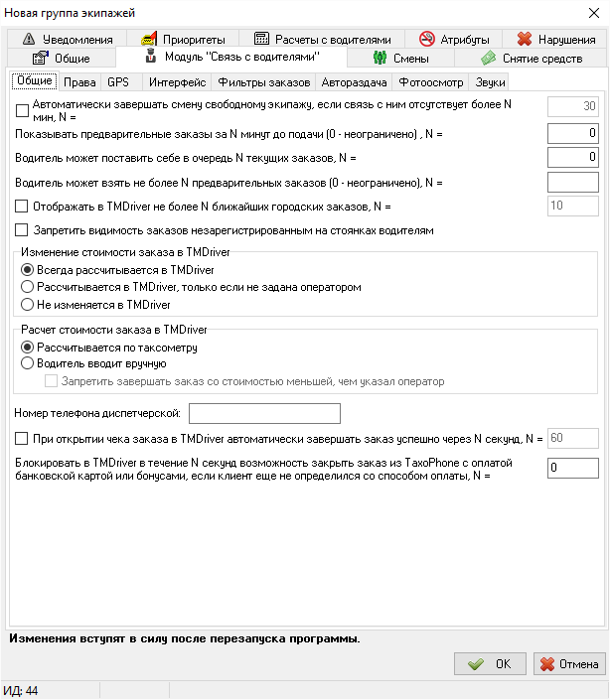Toggle the nearest city orders limit checkbox
The height and width of the screenshot is (700, 610).
[x=23, y=207]
